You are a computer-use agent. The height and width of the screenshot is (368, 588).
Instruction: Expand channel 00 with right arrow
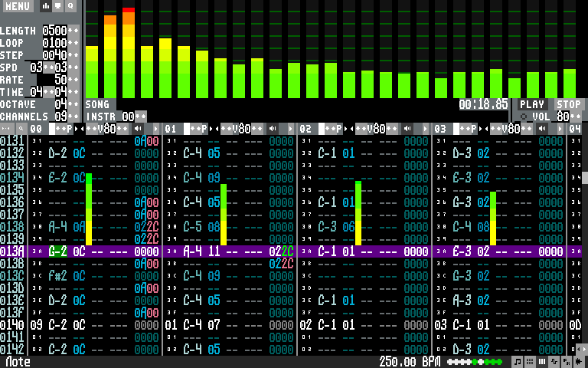point(156,129)
